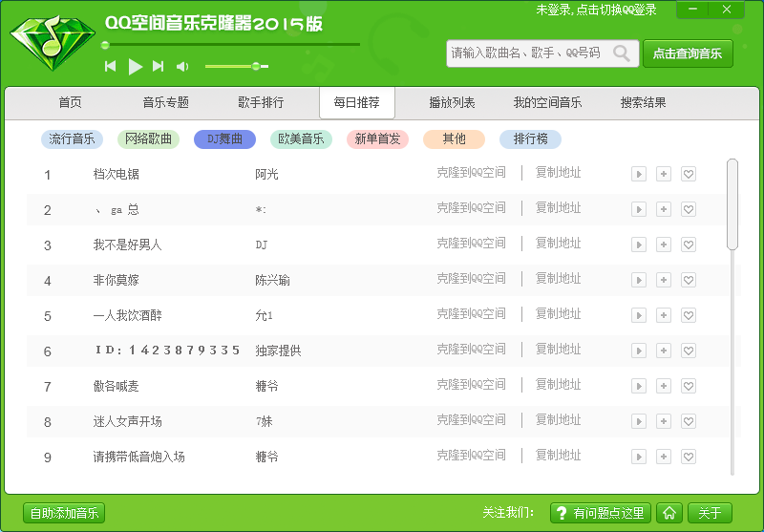The image size is (764, 532).
Task: Click the plus icon for 一人我饮酒醉
Action: pyautogui.click(x=664, y=315)
